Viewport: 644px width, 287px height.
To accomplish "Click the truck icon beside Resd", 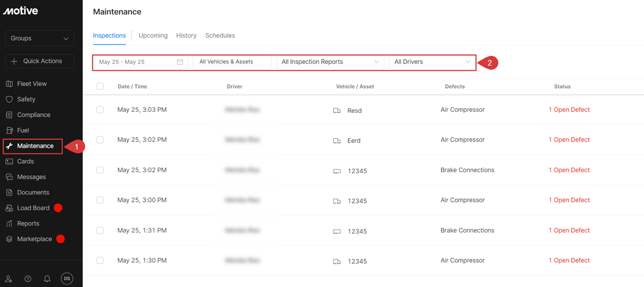I will (337, 110).
